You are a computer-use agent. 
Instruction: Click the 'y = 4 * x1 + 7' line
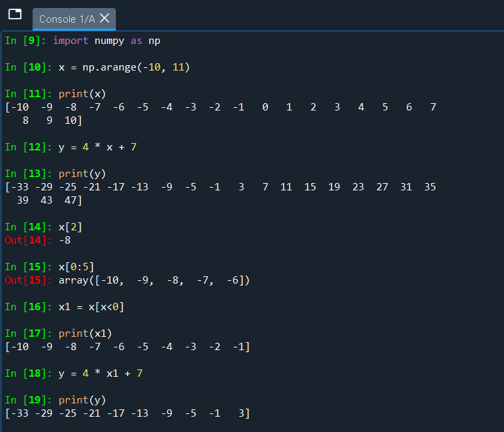(x=100, y=373)
